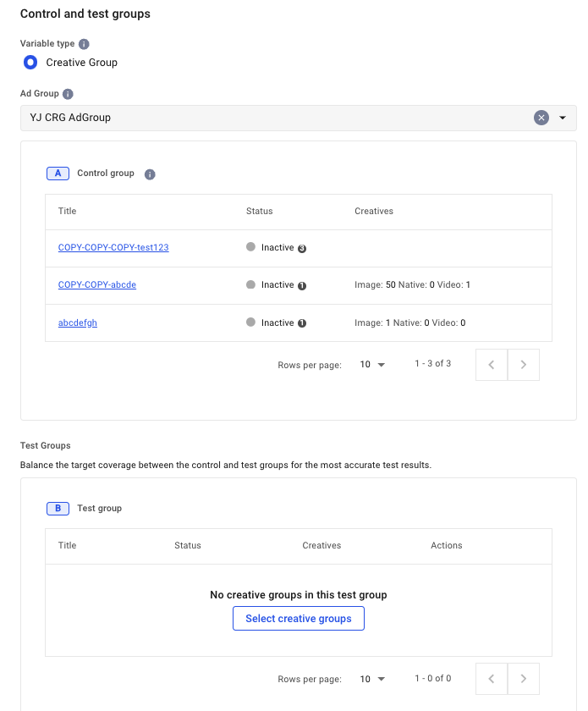This screenshot has height=711, width=588.
Task: Click the badge next to abcdefgh Inactive status
Action: pos(302,323)
